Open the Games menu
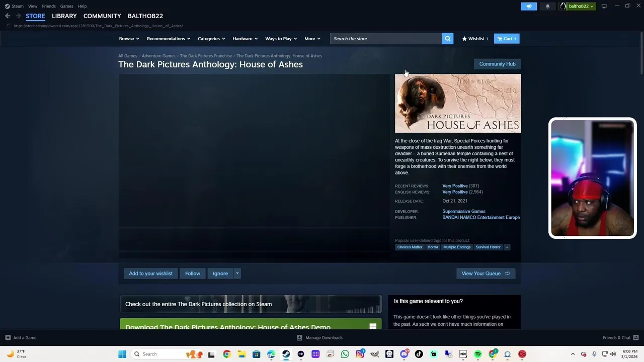Image resolution: width=644 pixels, height=362 pixels. 66,6
